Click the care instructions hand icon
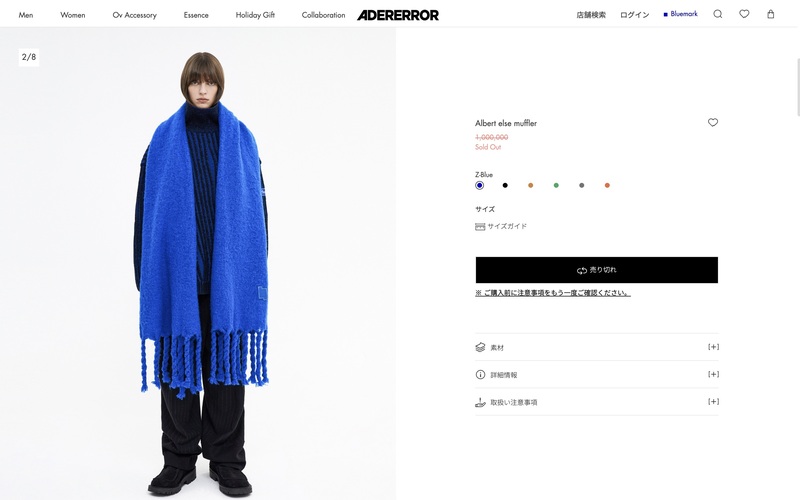 pyautogui.click(x=480, y=402)
